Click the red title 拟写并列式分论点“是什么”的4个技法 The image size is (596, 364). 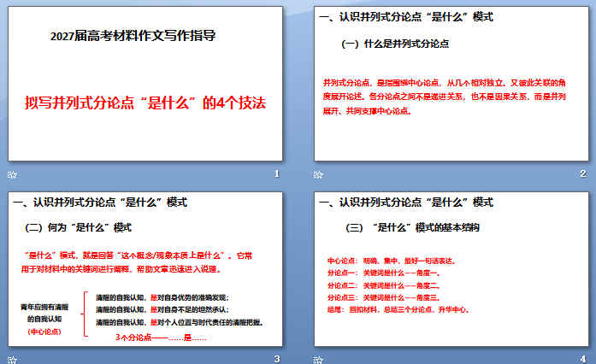pyautogui.click(x=145, y=103)
